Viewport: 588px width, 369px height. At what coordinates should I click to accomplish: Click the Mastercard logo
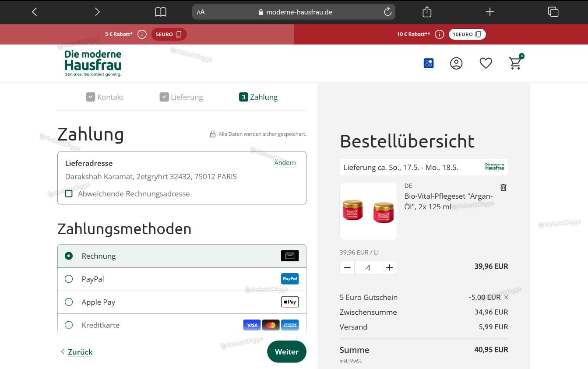click(271, 325)
